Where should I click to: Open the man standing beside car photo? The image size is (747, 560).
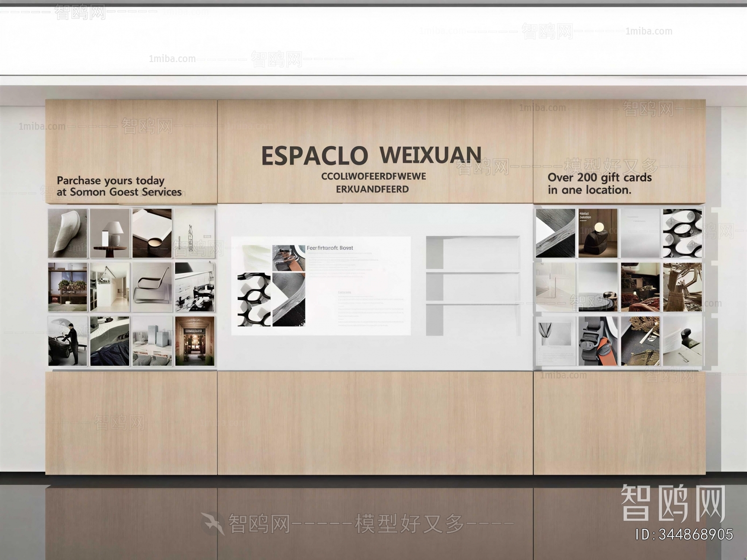coord(68,341)
